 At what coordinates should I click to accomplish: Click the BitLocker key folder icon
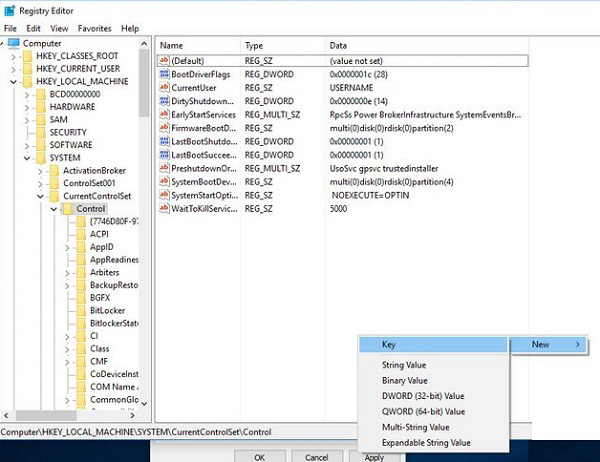tap(81, 310)
